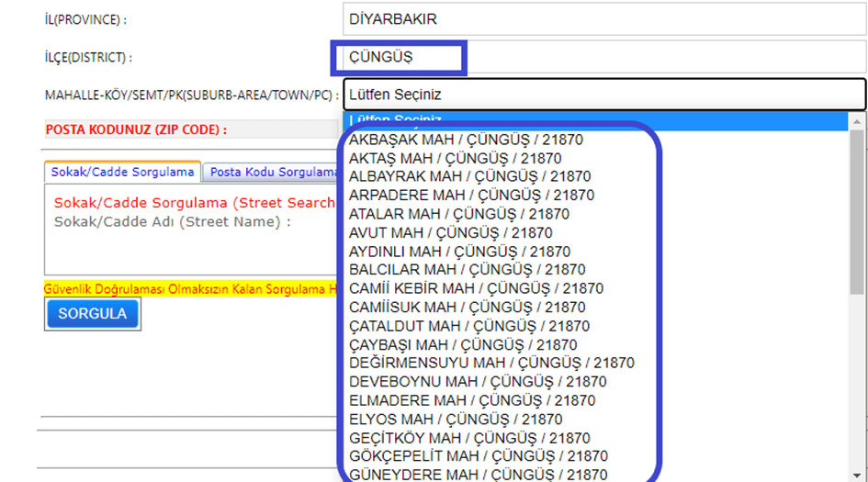Pick BALCILAR MAH from the options
Viewport: 868px width, 482px height.
pyautogui.click(x=467, y=270)
